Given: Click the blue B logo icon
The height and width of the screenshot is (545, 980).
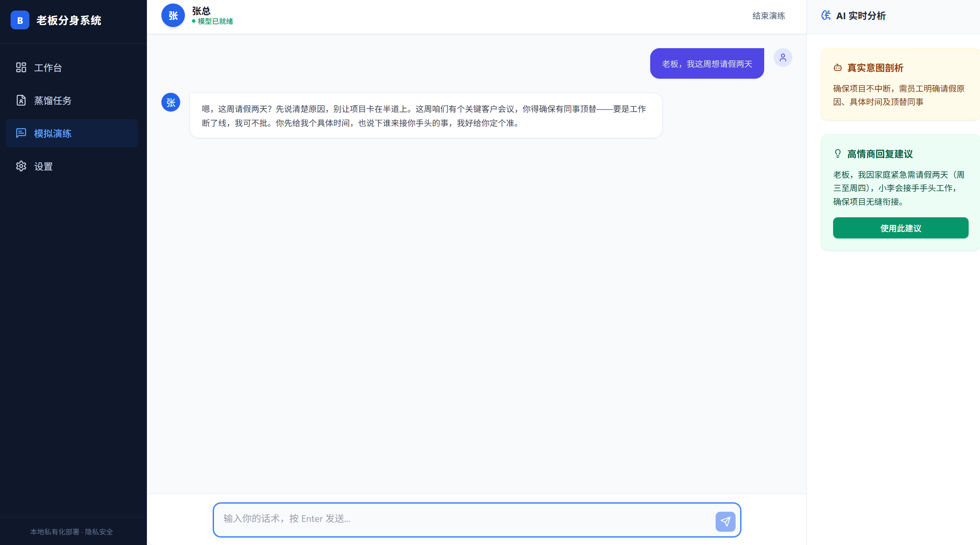Looking at the screenshot, I should pyautogui.click(x=20, y=20).
